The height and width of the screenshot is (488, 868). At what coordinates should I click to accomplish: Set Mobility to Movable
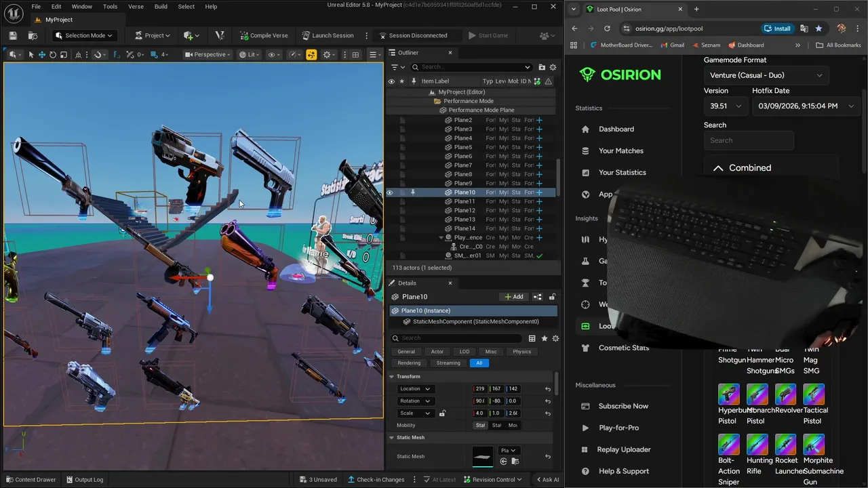pos(513,426)
